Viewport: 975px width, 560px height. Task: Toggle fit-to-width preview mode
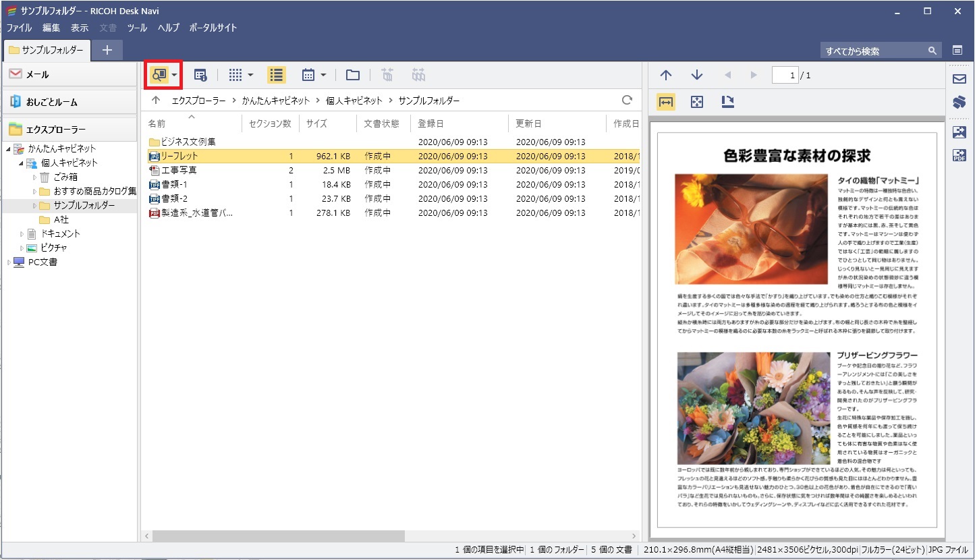[x=666, y=102]
